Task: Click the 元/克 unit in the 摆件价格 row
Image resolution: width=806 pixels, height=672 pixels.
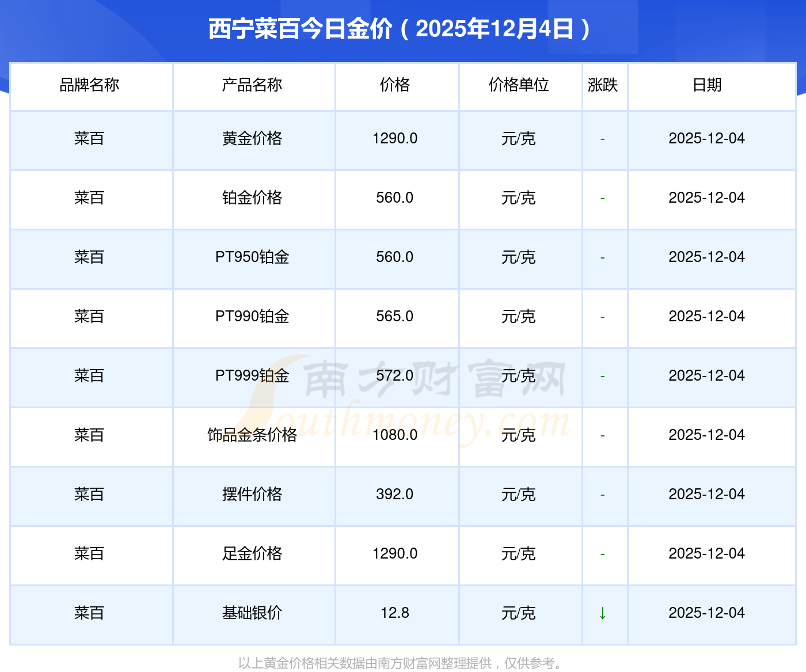Action: coord(519,495)
